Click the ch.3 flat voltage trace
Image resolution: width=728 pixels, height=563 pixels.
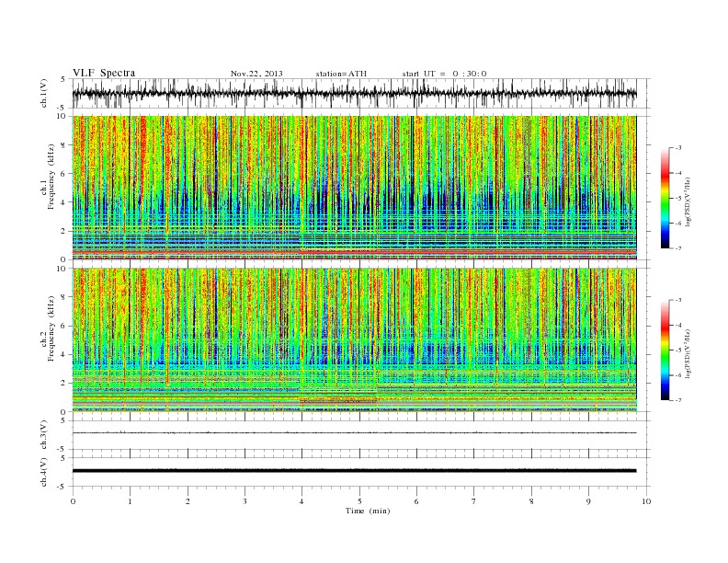click(354, 433)
